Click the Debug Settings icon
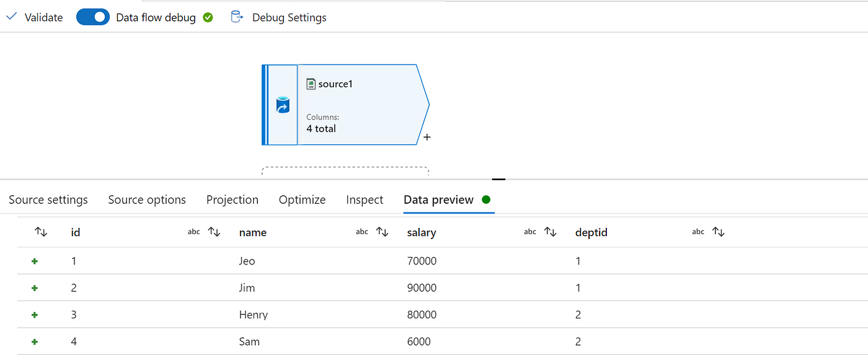The image size is (868, 361). 236,17
